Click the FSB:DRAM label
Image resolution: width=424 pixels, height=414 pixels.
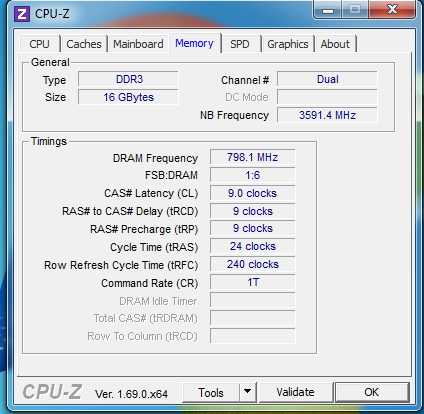[x=171, y=175]
